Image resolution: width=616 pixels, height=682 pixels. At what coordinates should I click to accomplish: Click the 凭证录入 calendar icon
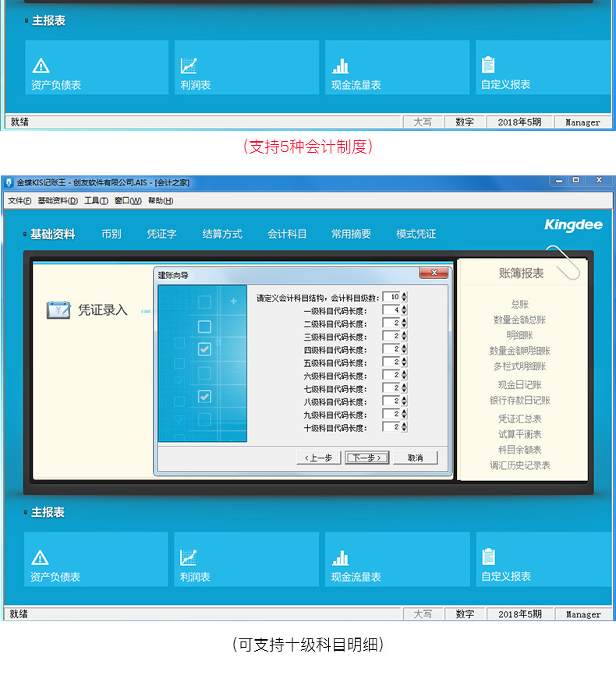point(58,310)
